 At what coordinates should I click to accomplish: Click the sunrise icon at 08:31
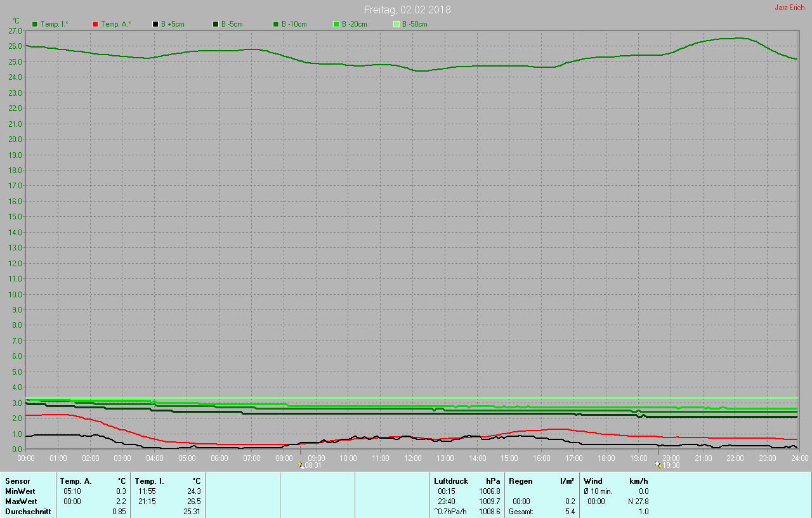[300, 465]
